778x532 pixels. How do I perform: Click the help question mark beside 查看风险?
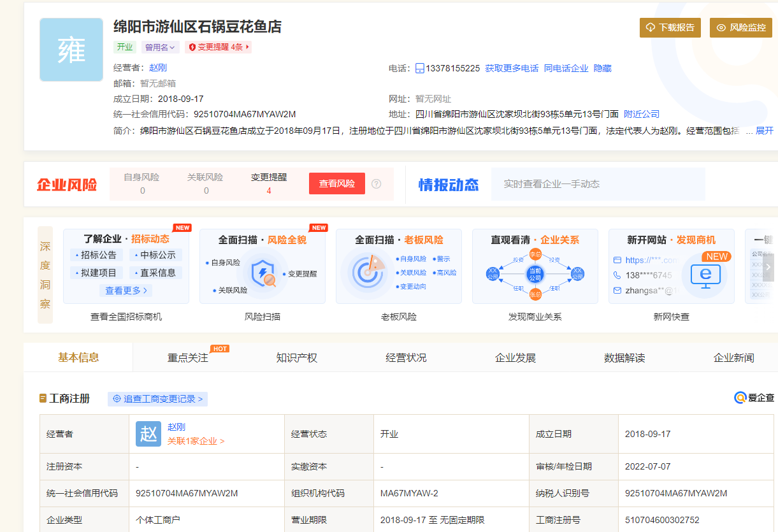377,183
